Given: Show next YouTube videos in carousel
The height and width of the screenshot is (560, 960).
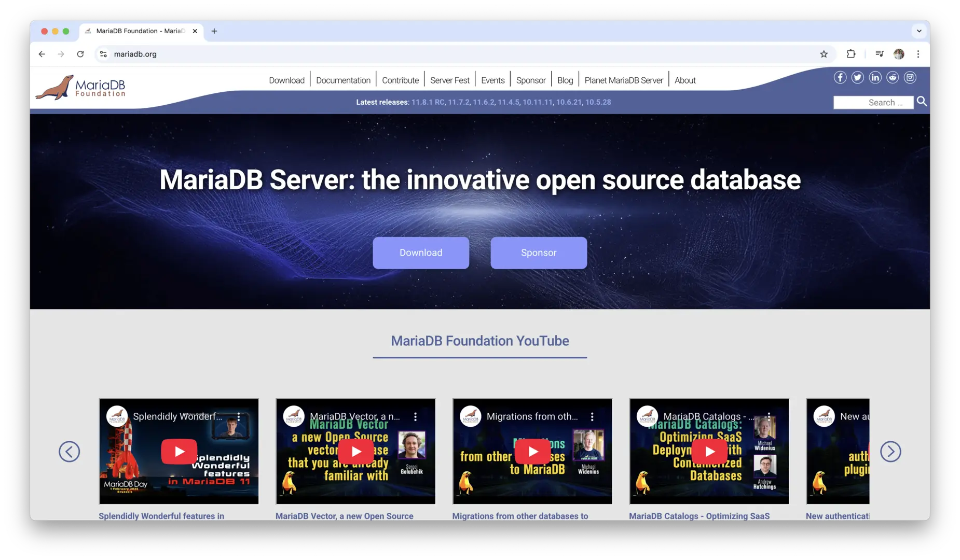Looking at the screenshot, I should [890, 452].
